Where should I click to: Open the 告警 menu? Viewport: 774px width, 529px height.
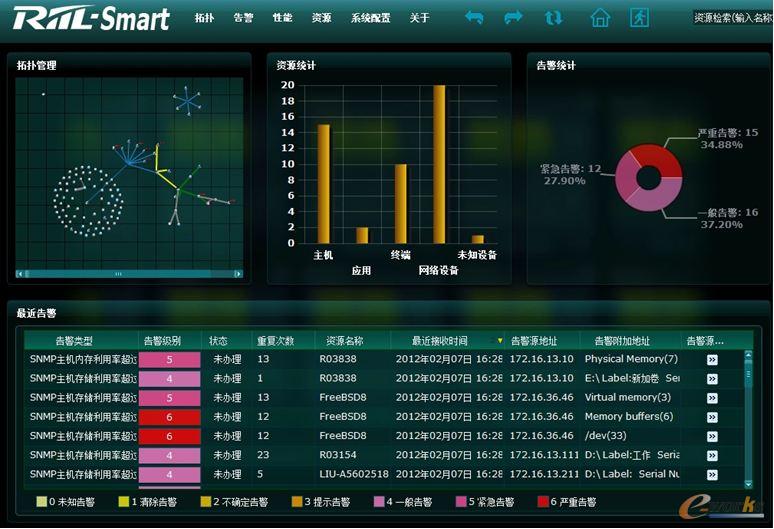click(243, 18)
